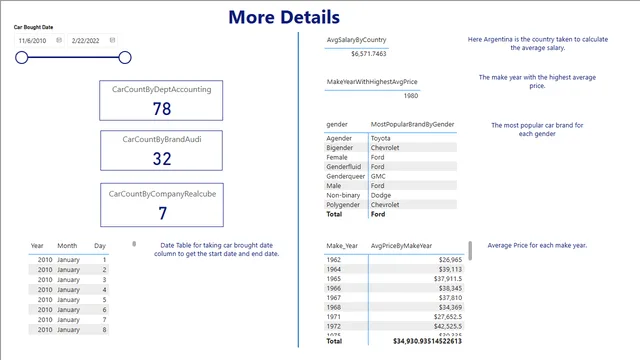Select the Bigender row
640x360 pixels.
[x=391, y=148]
